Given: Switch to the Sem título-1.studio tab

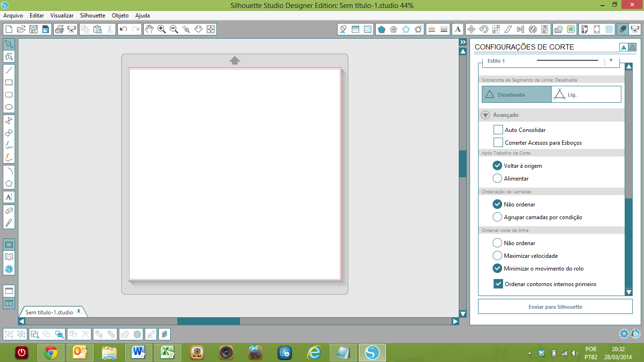Looking at the screenshot, I should [50, 312].
